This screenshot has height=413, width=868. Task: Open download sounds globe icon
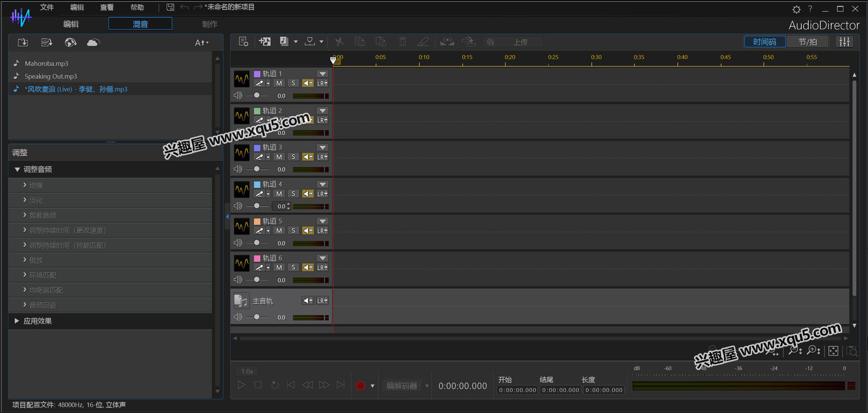click(x=70, y=42)
